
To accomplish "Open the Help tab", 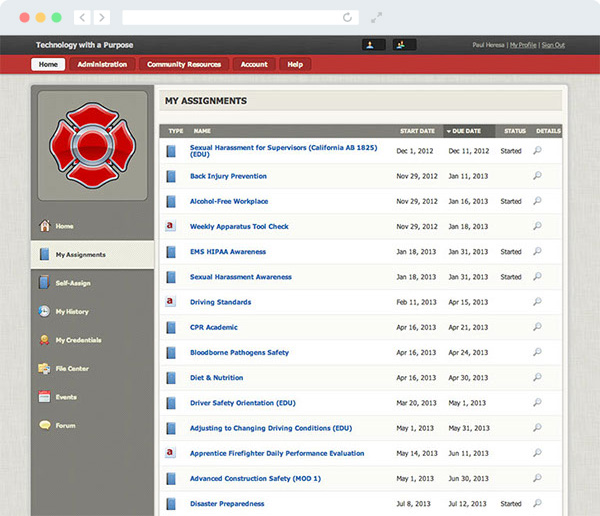I will 295,64.
